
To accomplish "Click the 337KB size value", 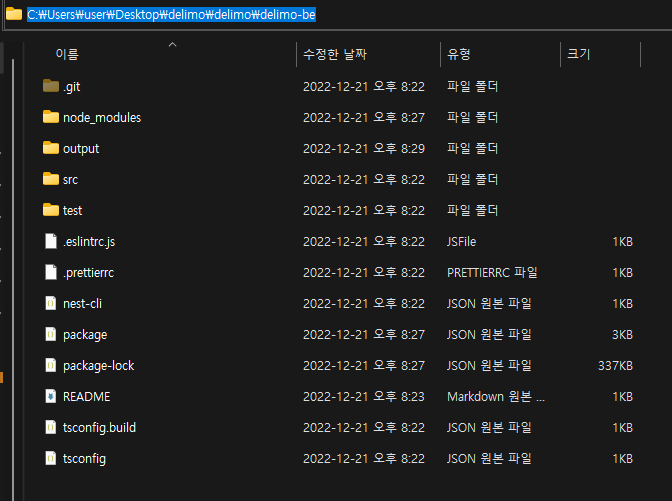I will click(615, 366).
